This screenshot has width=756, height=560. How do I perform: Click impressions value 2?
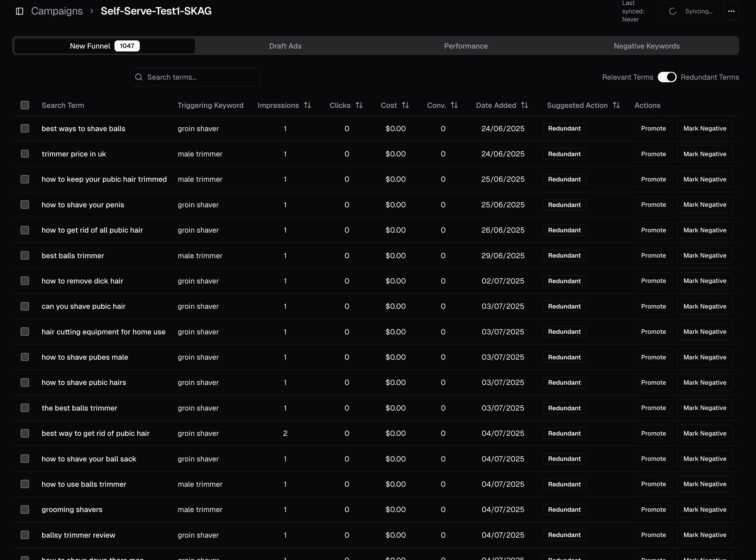[285, 433]
